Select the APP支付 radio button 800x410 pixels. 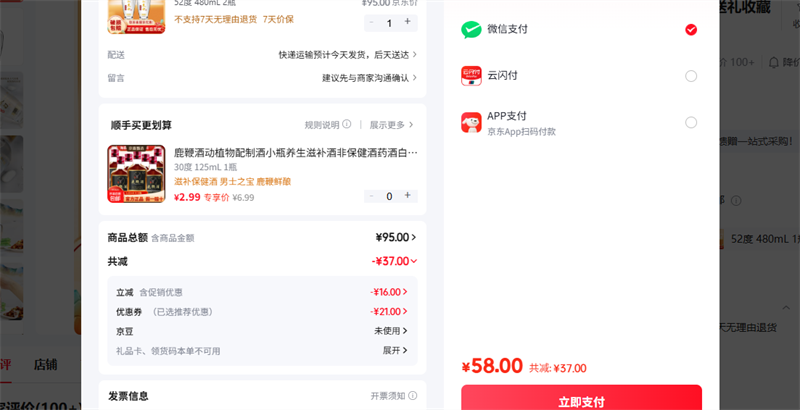pyautogui.click(x=691, y=123)
